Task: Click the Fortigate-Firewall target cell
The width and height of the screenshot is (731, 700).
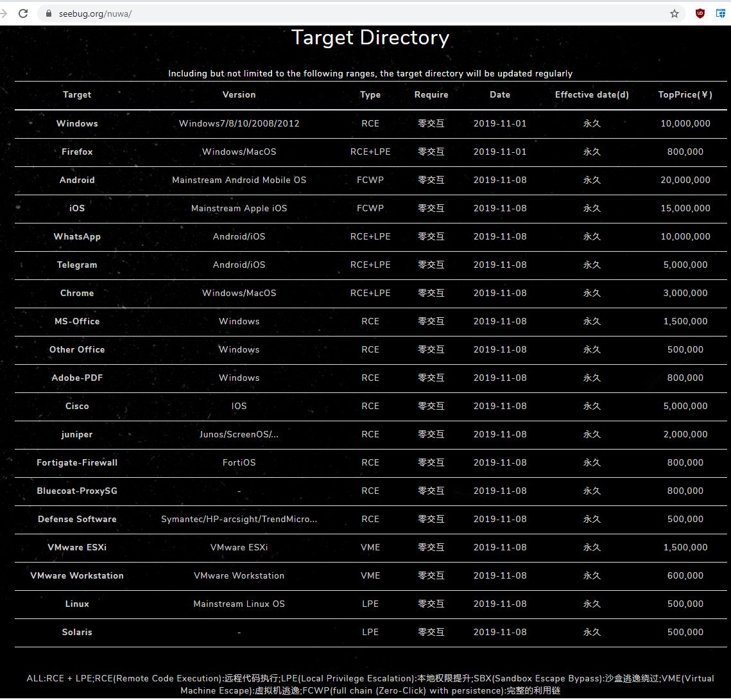Action: [x=77, y=462]
